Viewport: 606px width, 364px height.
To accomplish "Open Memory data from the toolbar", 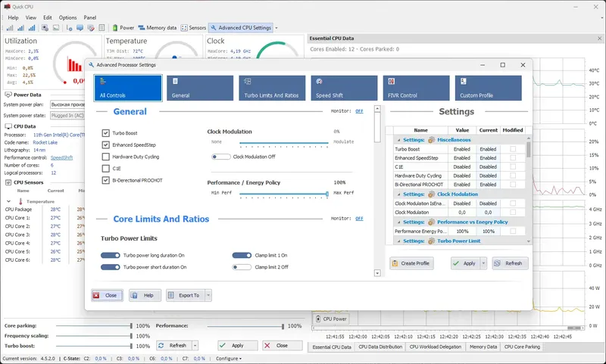I will [x=158, y=28].
